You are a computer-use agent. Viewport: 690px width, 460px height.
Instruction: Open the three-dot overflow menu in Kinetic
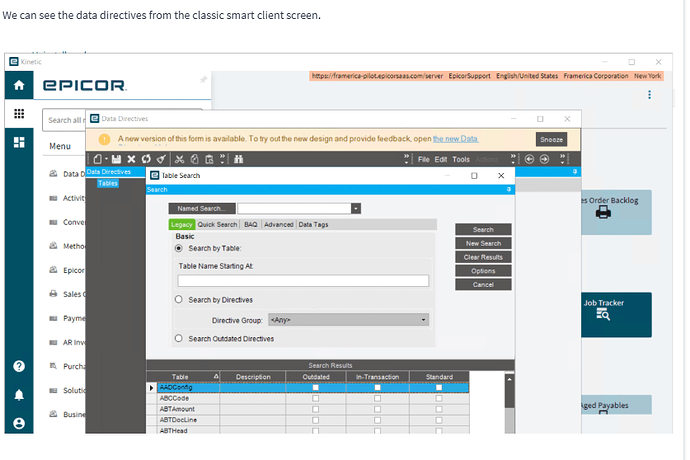pyautogui.click(x=650, y=95)
